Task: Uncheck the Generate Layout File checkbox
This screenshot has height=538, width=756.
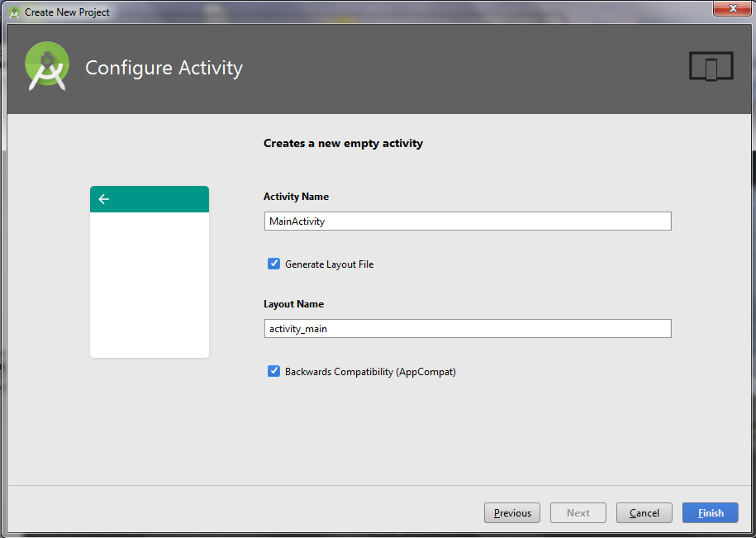Action: point(273,264)
